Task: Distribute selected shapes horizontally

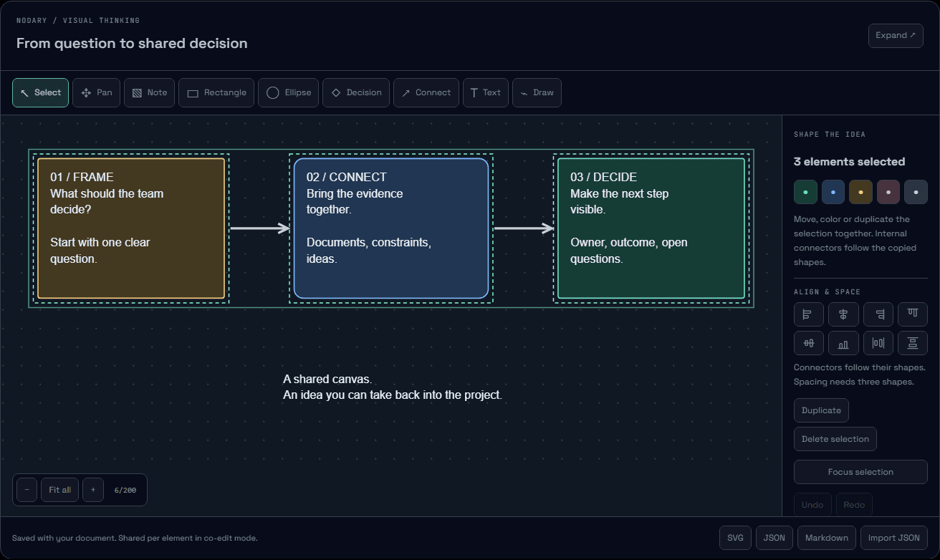Action: pyautogui.click(x=878, y=343)
